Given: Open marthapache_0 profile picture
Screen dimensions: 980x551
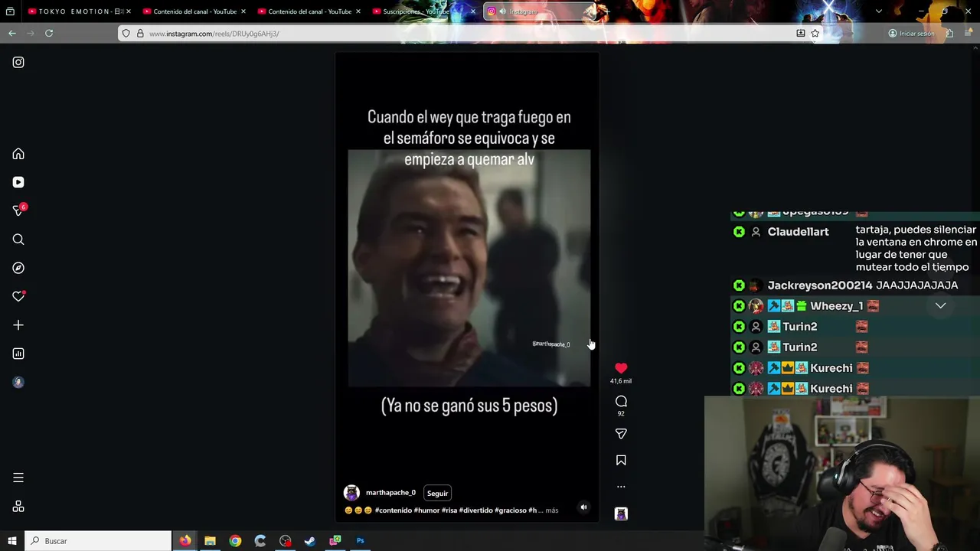Looking at the screenshot, I should tap(351, 493).
